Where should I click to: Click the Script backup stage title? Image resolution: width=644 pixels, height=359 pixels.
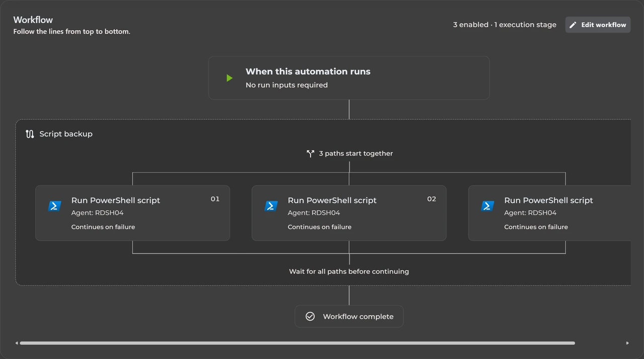tap(66, 134)
